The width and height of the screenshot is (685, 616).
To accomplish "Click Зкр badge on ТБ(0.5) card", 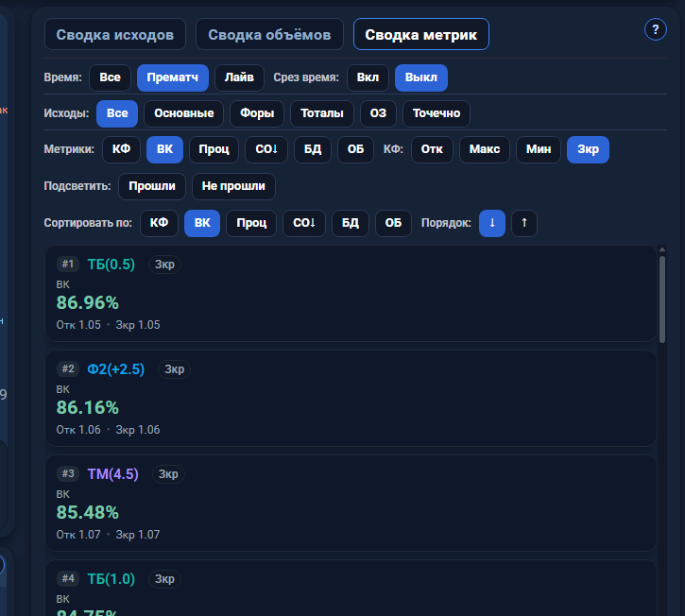I will pyautogui.click(x=164, y=265).
